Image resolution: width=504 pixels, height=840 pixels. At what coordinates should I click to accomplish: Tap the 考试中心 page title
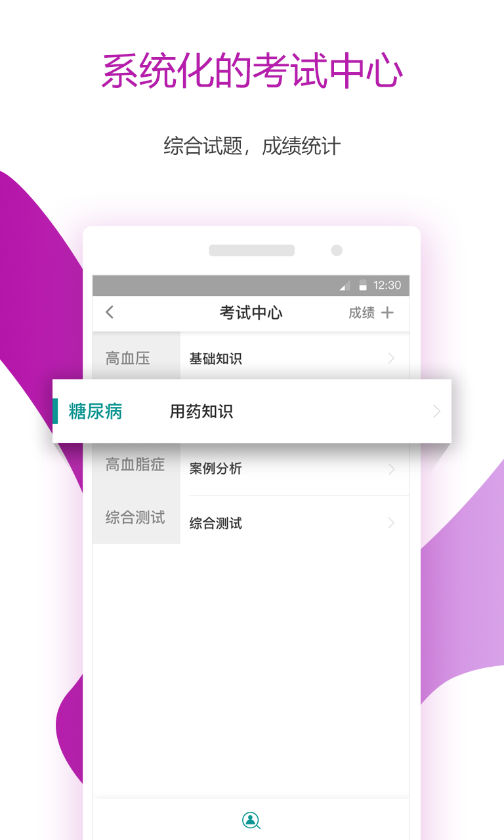tap(251, 312)
